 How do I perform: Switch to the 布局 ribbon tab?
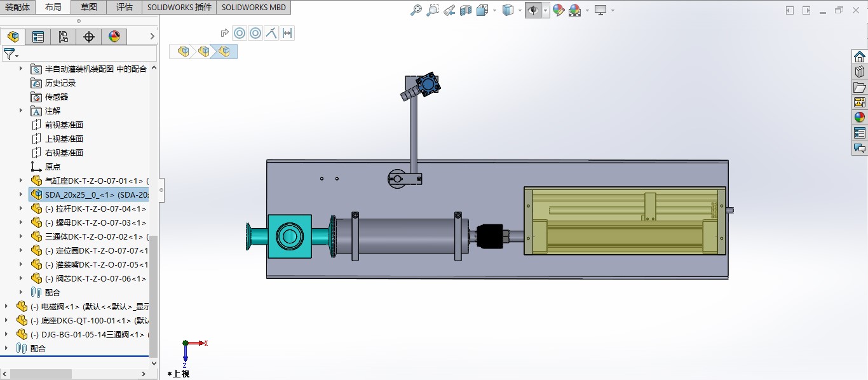53,7
